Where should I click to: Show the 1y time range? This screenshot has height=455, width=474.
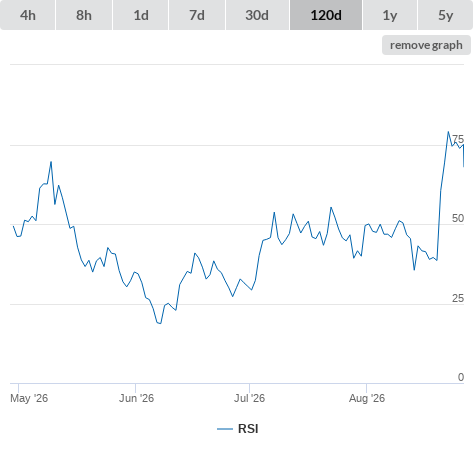pyautogui.click(x=390, y=15)
